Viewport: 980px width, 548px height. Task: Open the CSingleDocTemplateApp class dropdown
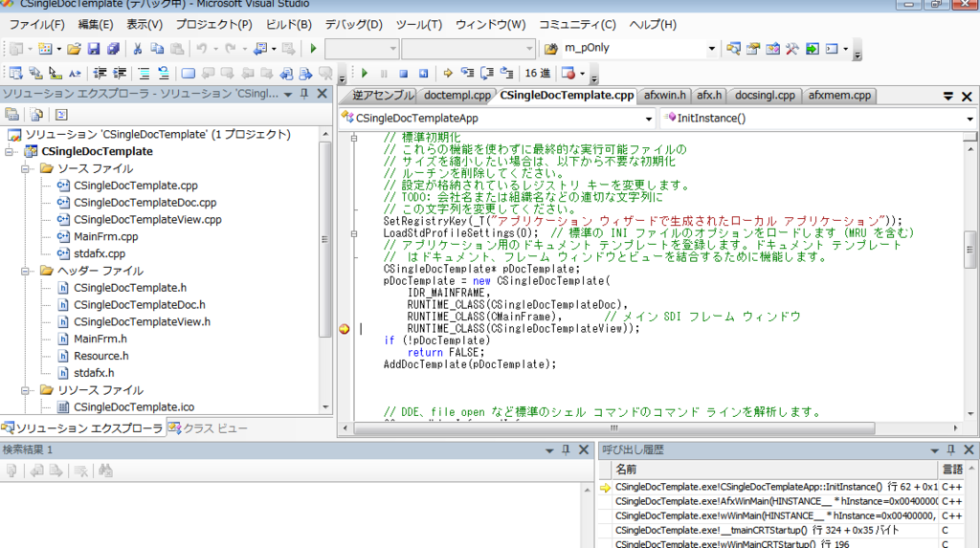point(648,118)
